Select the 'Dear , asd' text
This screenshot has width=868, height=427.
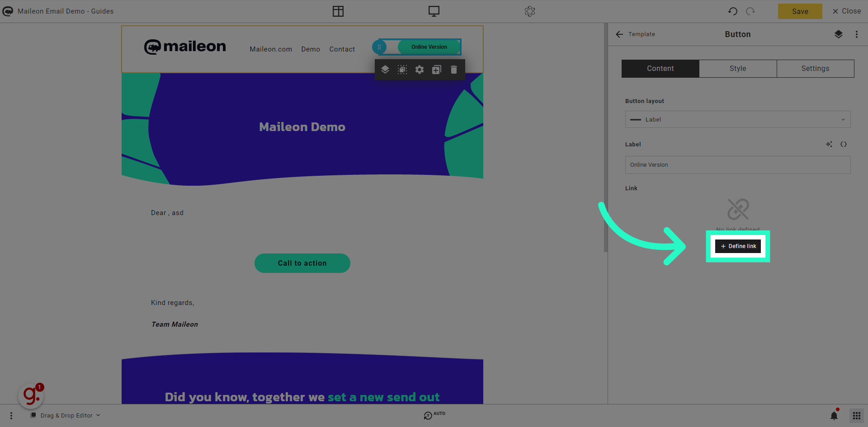(167, 213)
